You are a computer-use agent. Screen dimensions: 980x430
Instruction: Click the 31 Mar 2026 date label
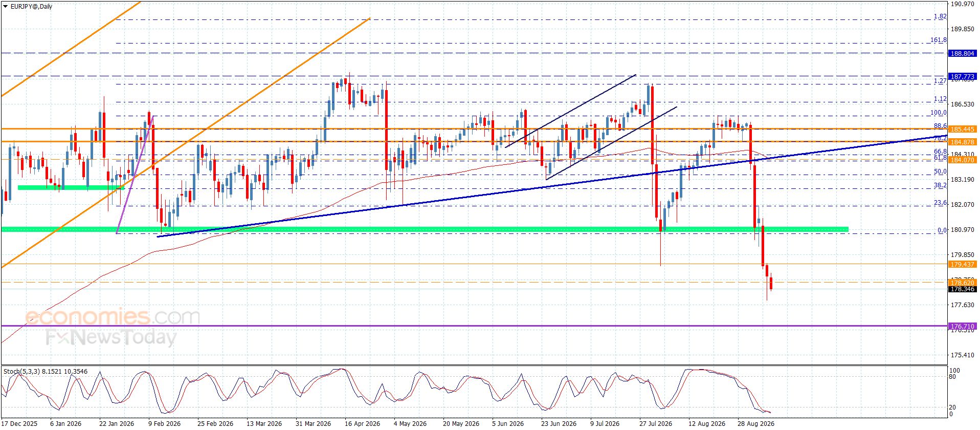coord(313,423)
